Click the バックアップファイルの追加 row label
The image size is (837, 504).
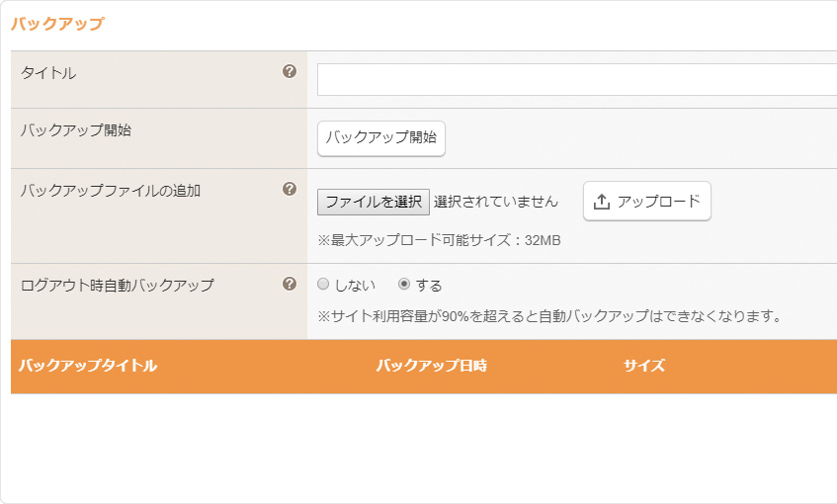[x=111, y=191]
